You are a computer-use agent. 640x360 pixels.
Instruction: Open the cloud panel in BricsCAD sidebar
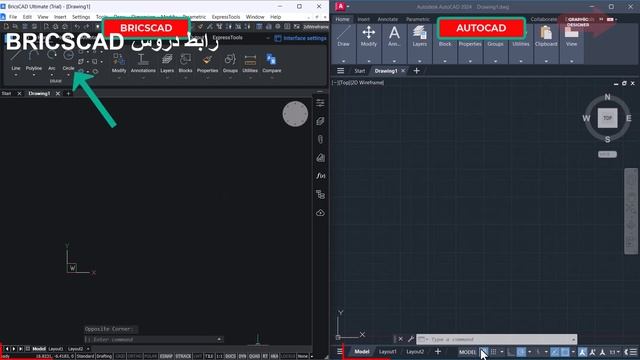coord(320,213)
